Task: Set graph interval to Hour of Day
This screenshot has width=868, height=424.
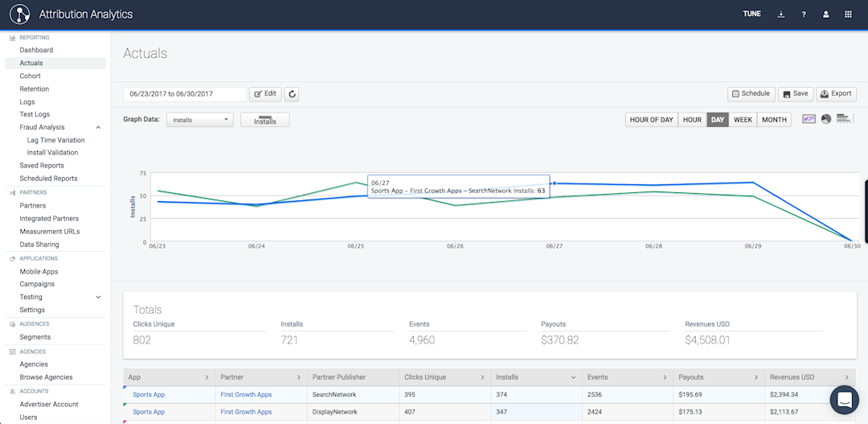Action: pos(651,120)
